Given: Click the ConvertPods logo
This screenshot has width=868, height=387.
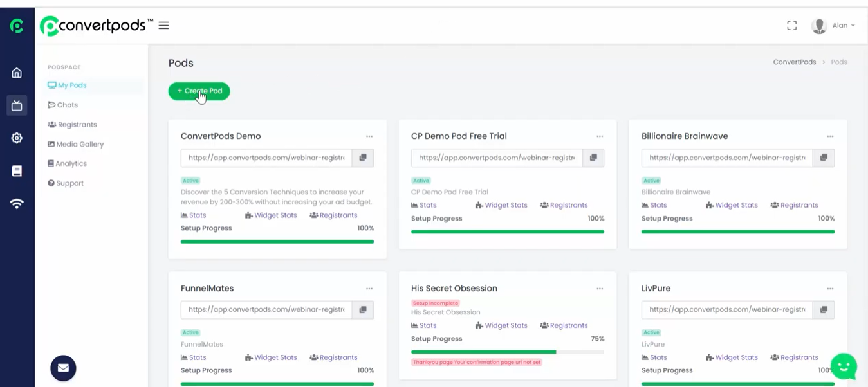Looking at the screenshot, I should pyautogui.click(x=97, y=26).
